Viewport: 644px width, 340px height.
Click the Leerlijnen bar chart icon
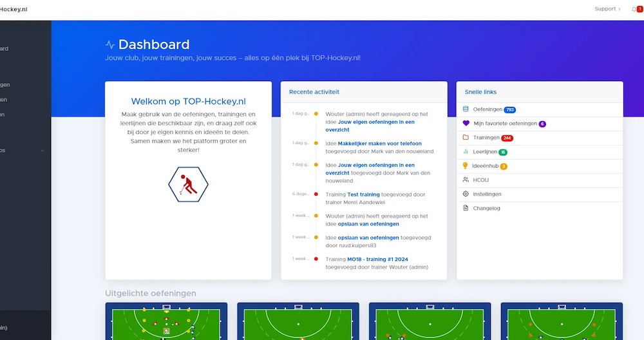pyautogui.click(x=466, y=151)
